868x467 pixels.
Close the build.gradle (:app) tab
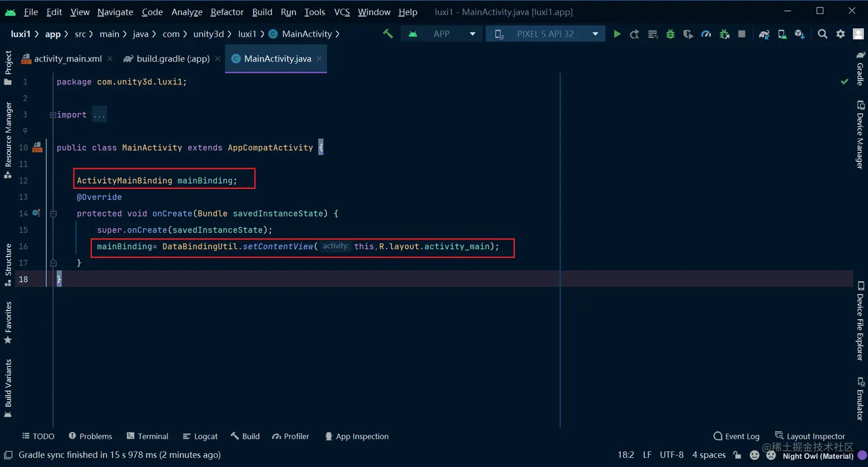pos(217,59)
